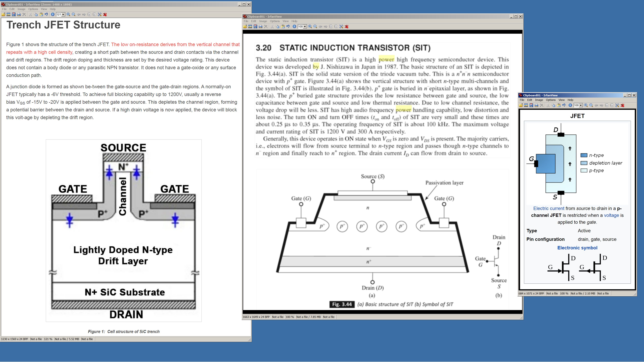Click Slideshow icon in Trench JFET window
Image resolution: width=644 pixels, height=362 pixels.
(9, 14)
